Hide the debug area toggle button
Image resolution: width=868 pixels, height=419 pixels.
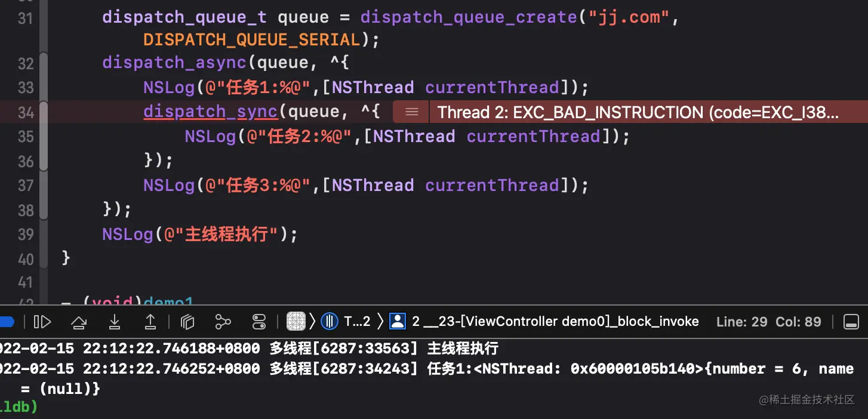click(851, 322)
